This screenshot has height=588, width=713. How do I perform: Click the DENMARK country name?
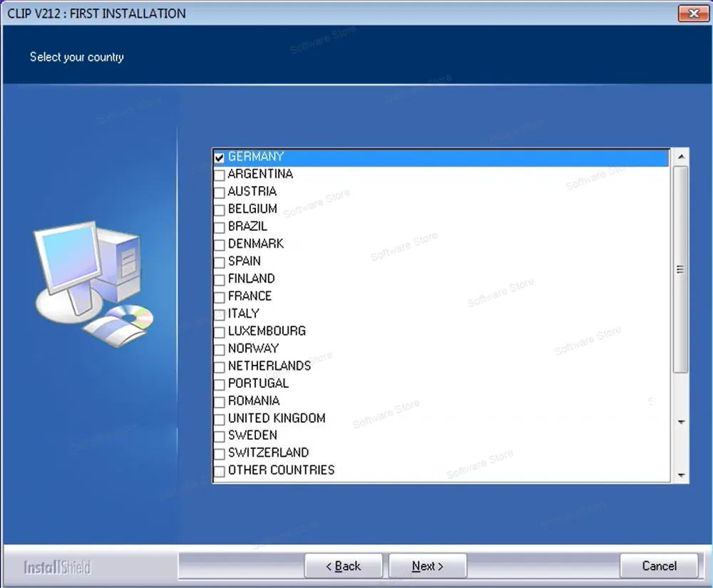256,244
